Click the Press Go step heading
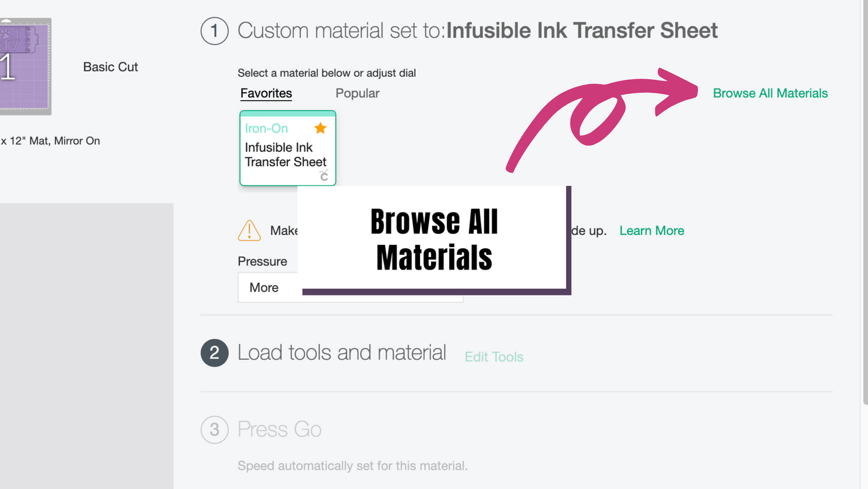The width and height of the screenshot is (868, 489). (279, 430)
